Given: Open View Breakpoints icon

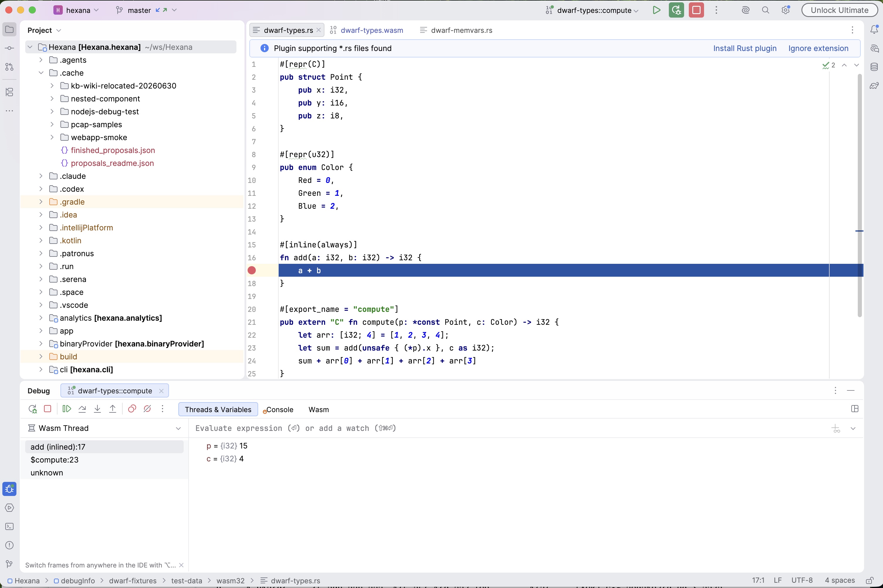Looking at the screenshot, I should pos(132,409).
